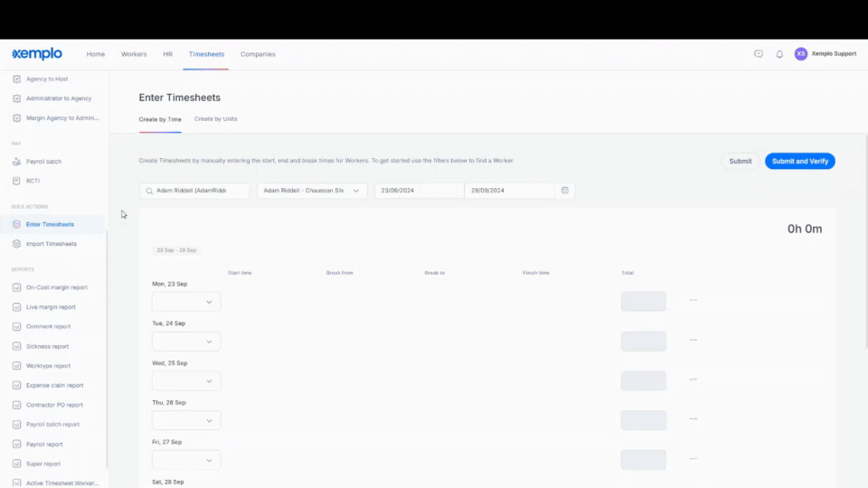
Task: Expand the Mon, 23 Sep dropdown
Action: 186,302
